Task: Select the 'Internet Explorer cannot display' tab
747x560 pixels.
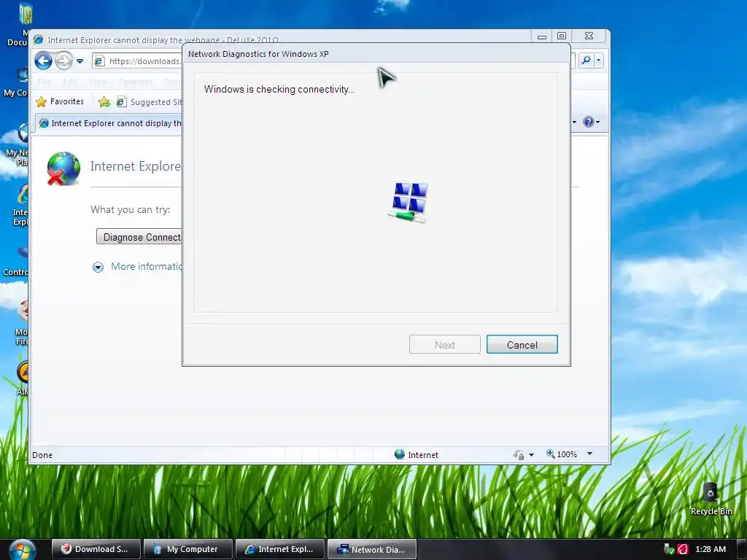Action: [109, 123]
